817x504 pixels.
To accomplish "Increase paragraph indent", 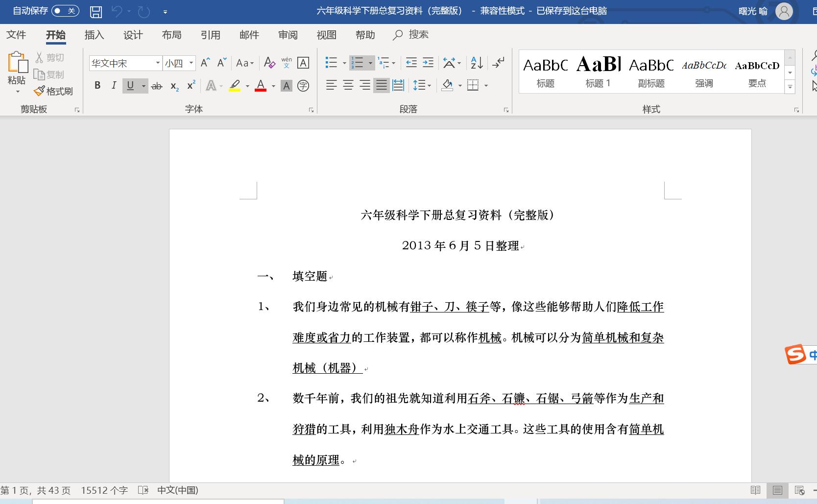I will (428, 63).
